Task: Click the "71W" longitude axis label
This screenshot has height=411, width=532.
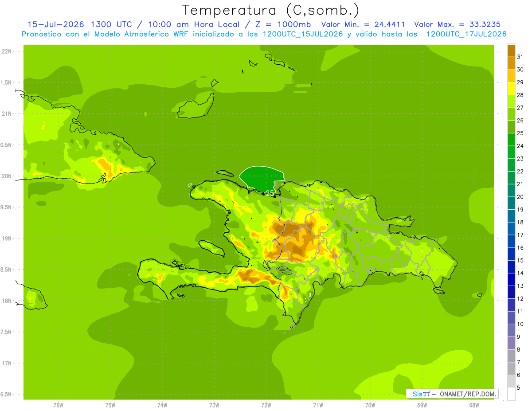Action: point(318,405)
